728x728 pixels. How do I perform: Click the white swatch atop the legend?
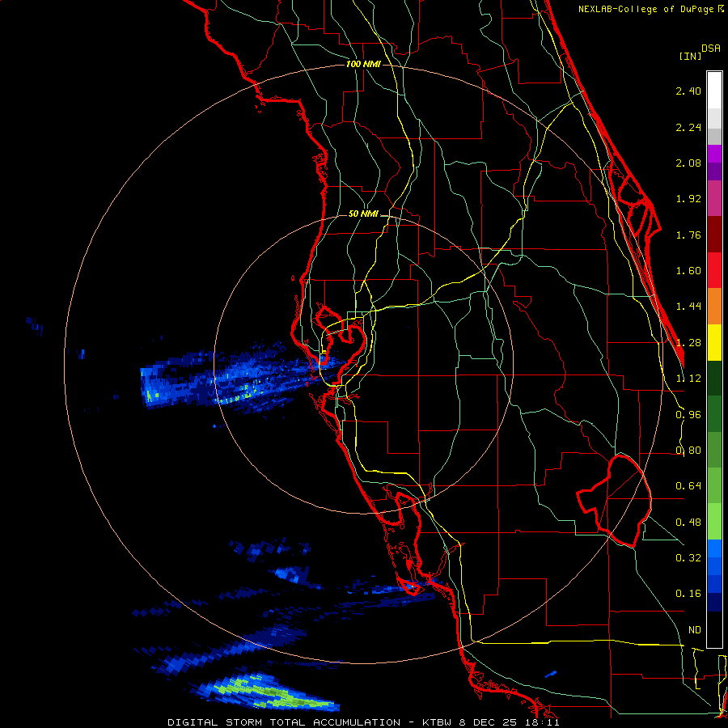pos(714,90)
